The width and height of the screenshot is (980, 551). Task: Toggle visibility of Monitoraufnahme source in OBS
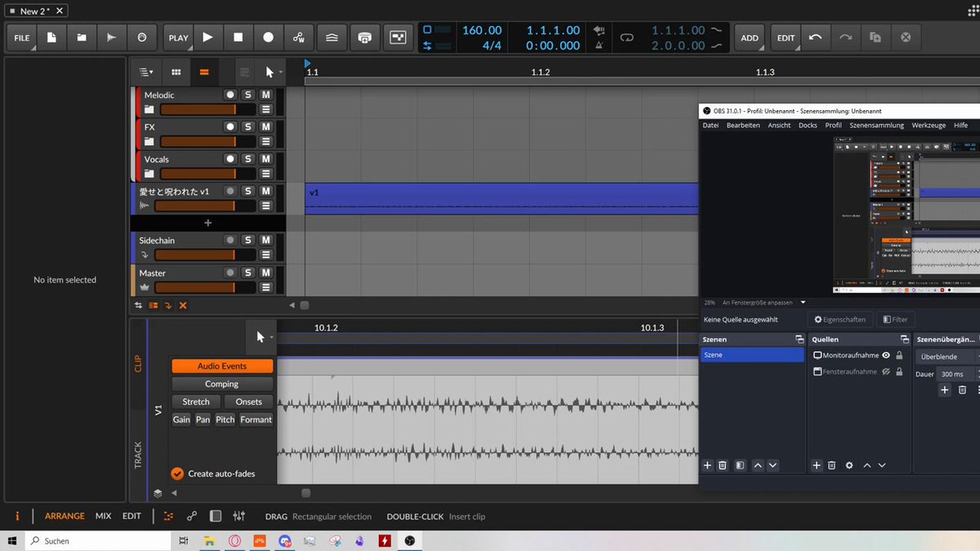(x=886, y=355)
